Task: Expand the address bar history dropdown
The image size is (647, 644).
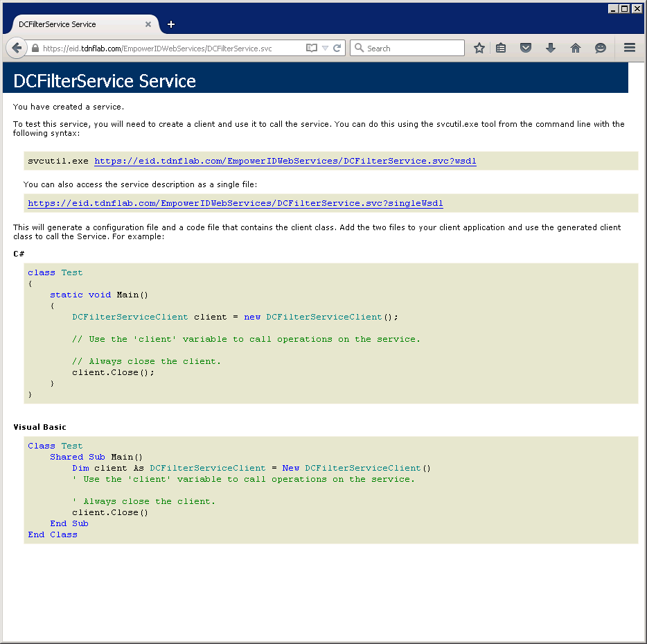Action: [x=325, y=49]
